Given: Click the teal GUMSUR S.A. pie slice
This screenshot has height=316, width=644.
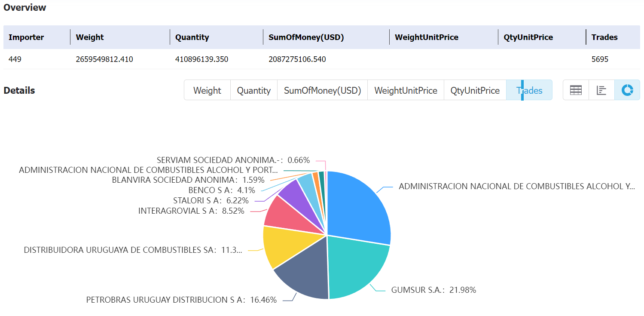Looking at the screenshot, I should tap(354, 269).
